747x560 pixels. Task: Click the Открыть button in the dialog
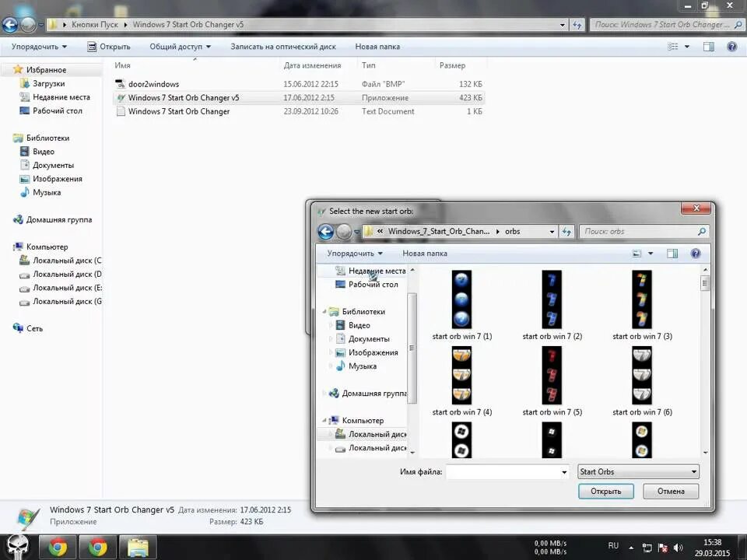click(x=605, y=491)
